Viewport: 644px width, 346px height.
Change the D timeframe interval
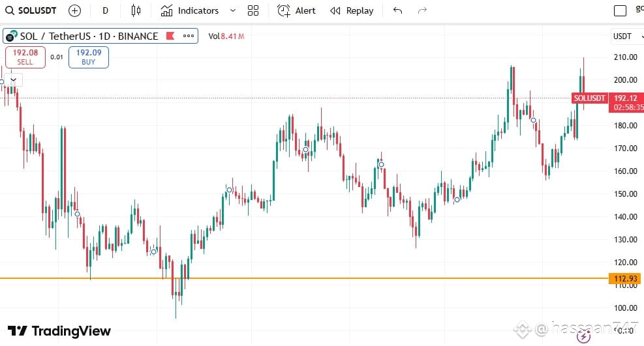pos(106,10)
